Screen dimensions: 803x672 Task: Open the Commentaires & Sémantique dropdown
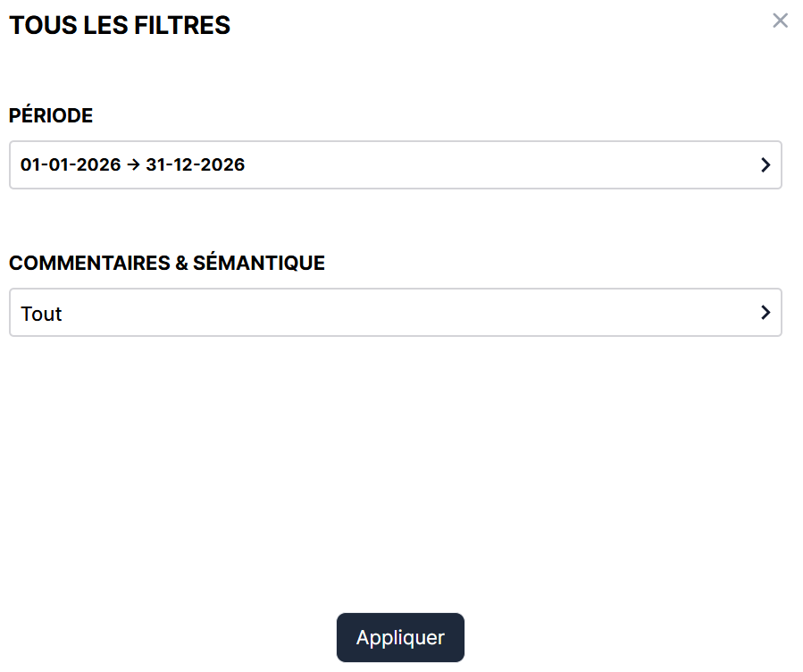coord(395,313)
